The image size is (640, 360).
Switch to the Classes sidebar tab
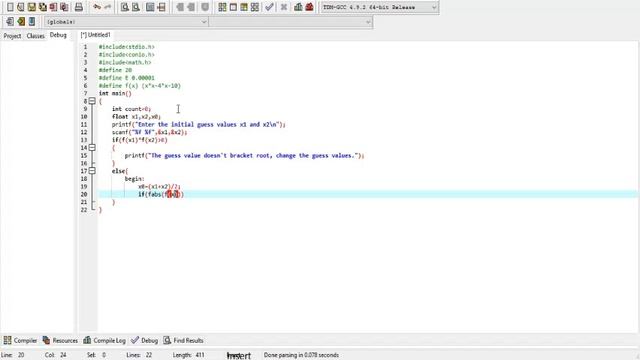(x=36, y=36)
